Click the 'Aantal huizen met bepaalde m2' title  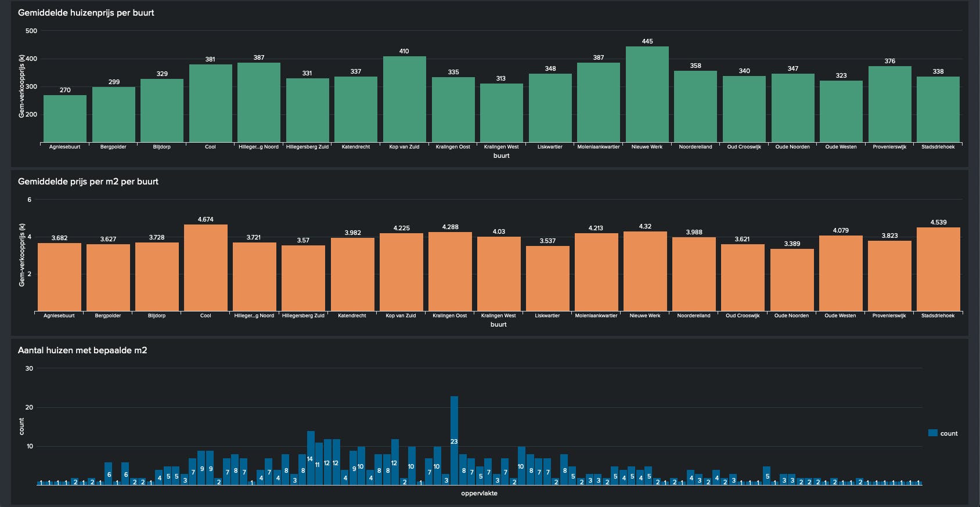coord(82,350)
